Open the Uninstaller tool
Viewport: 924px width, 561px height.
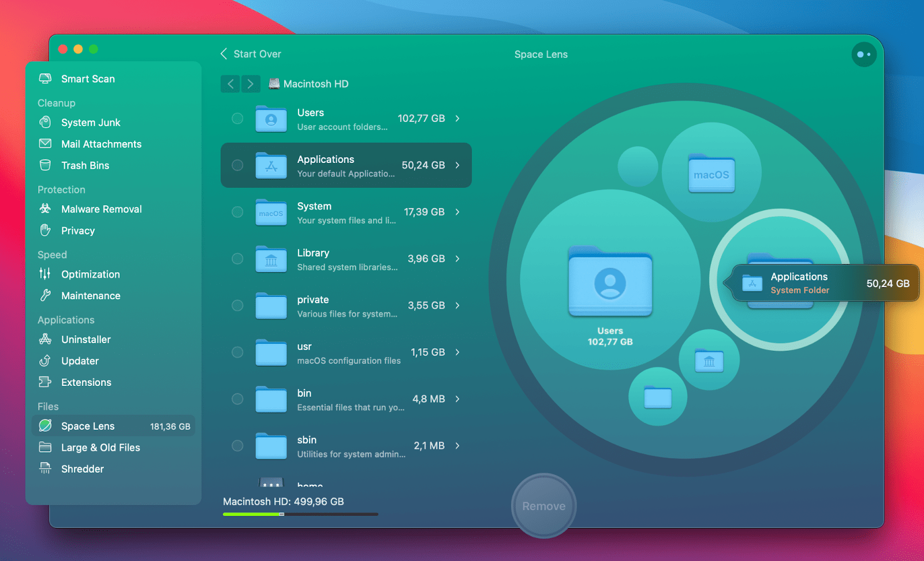click(x=85, y=339)
